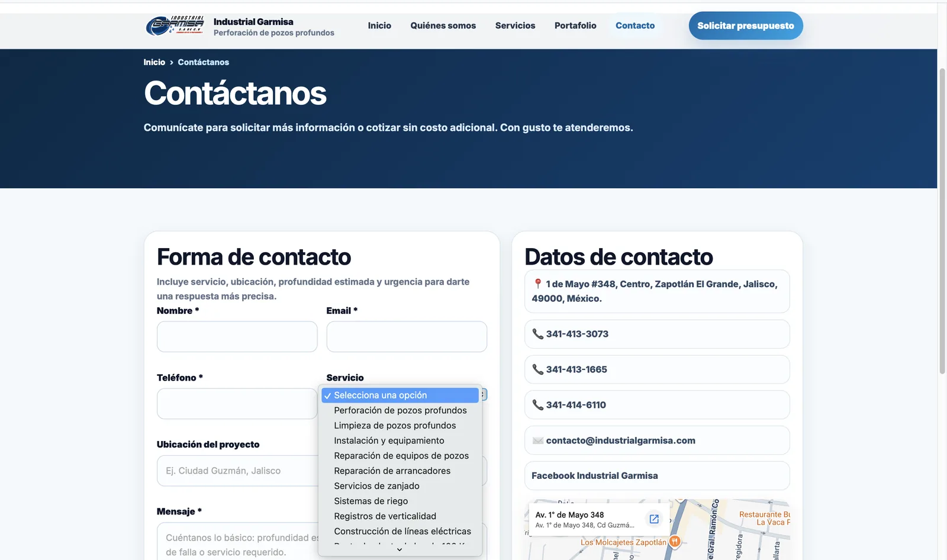This screenshot has height=560, width=947.
Task: Click the down chevron in the service list
Action: coord(400,550)
